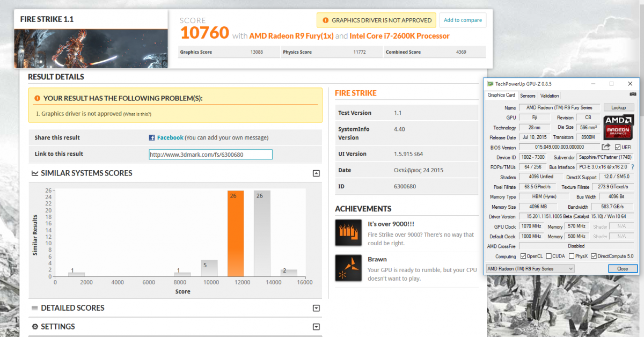This screenshot has height=337, width=644.
Task: Click the Default Clock value 1000 MHz
Action: [532, 237]
